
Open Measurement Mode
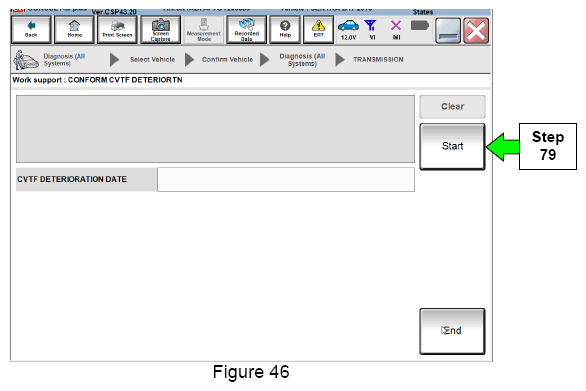(x=204, y=30)
